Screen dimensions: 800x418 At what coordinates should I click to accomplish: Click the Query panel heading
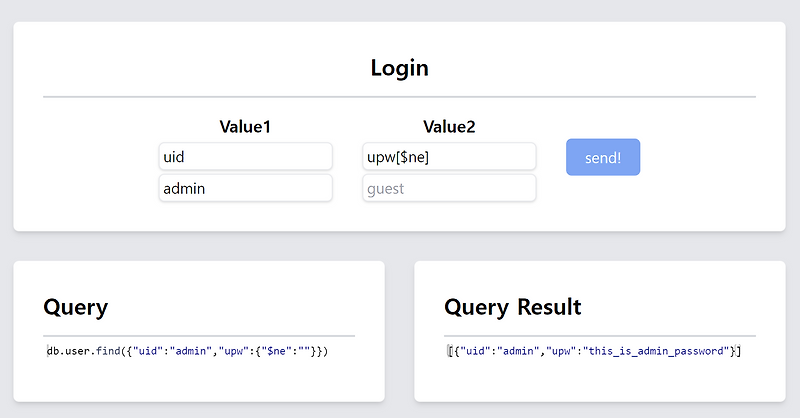point(76,306)
